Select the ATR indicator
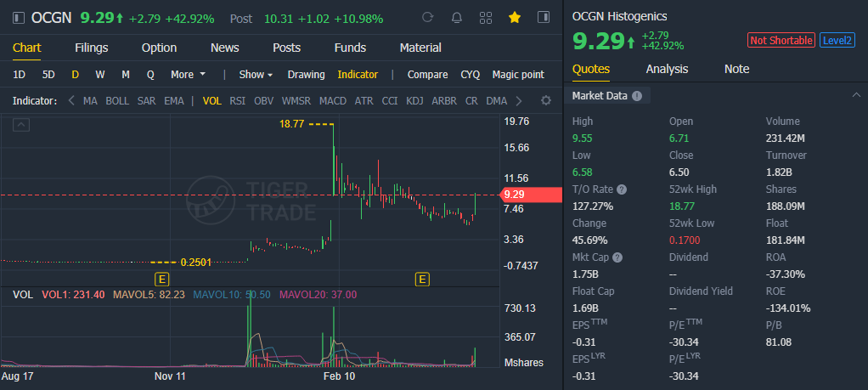Image resolution: width=868 pixels, height=390 pixels. point(364,101)
